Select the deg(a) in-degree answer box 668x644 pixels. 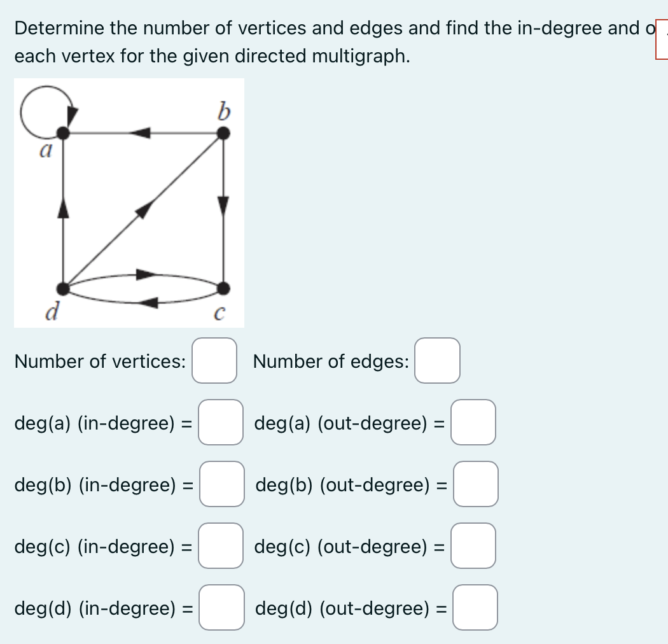pos(219,423)
